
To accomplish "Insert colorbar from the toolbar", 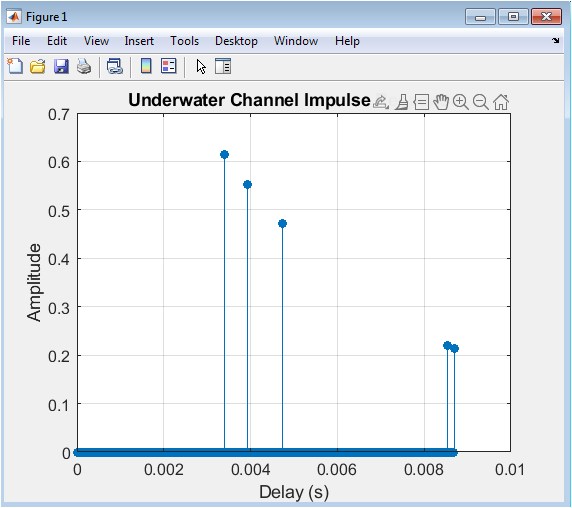I will pos(146,66).
